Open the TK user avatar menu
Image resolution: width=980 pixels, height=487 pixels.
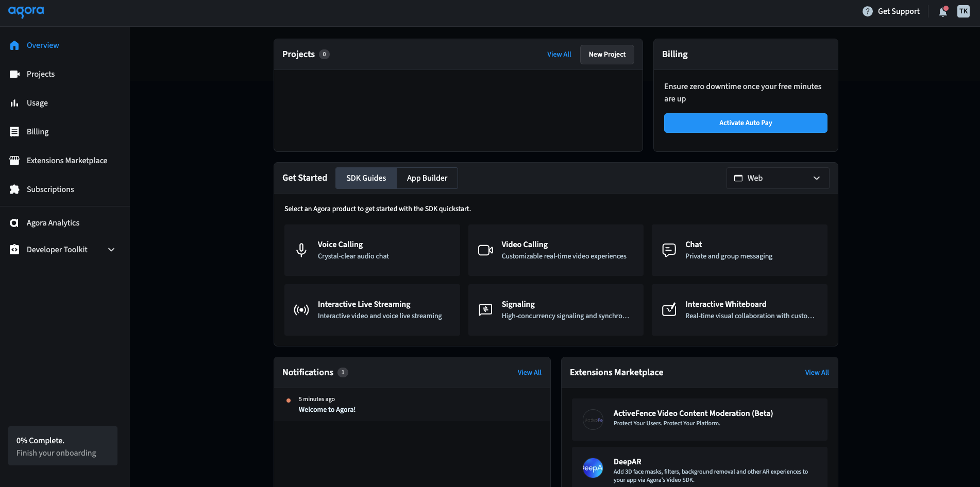[964, 11]
